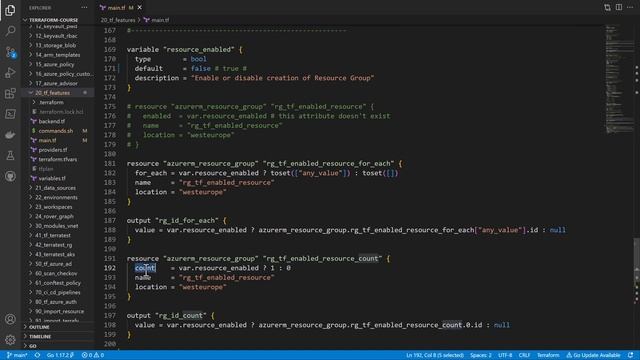Collapse the 20_tf_features folder
Viewport: 640px width, 360px height.
coord(52,93)
